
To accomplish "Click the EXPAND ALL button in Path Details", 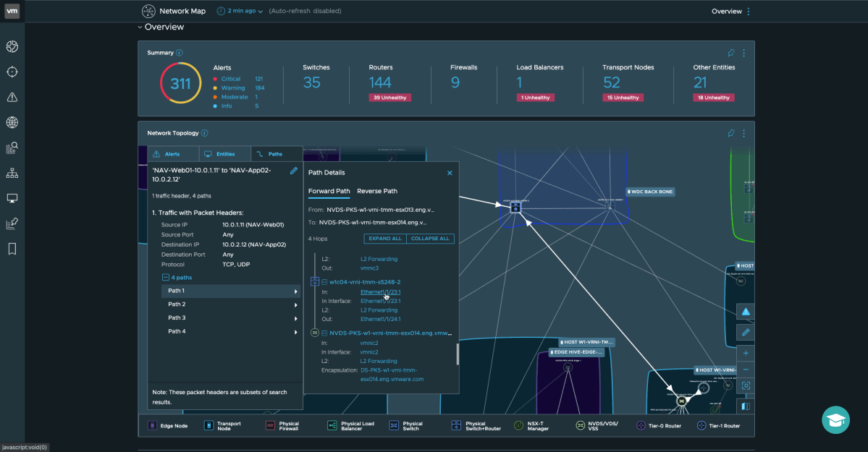I will (x=384, y=238).
